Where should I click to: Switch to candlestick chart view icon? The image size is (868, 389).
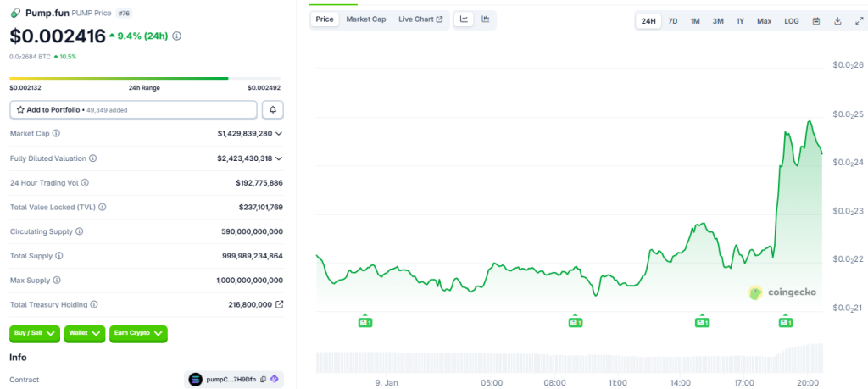(486, 19)
